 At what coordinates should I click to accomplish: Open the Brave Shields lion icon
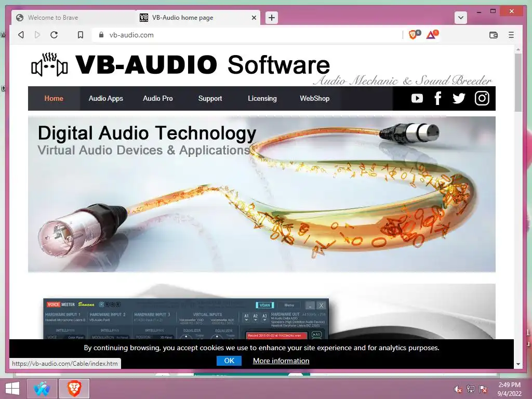[413, 35]
